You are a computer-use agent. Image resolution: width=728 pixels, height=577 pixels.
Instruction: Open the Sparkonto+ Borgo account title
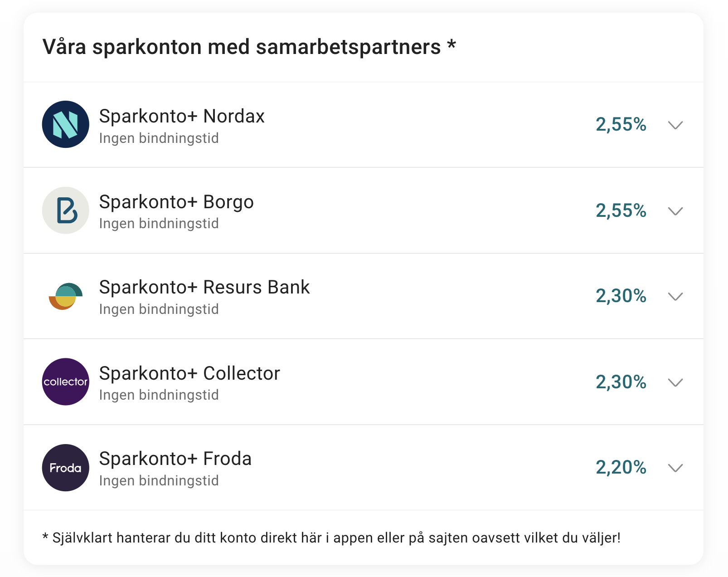click(176, 202)
